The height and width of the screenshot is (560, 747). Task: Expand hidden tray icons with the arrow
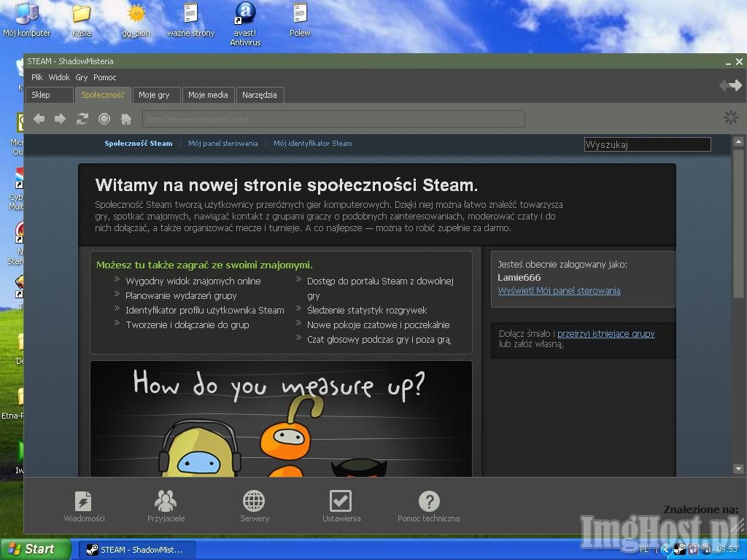tap(666, 550)
